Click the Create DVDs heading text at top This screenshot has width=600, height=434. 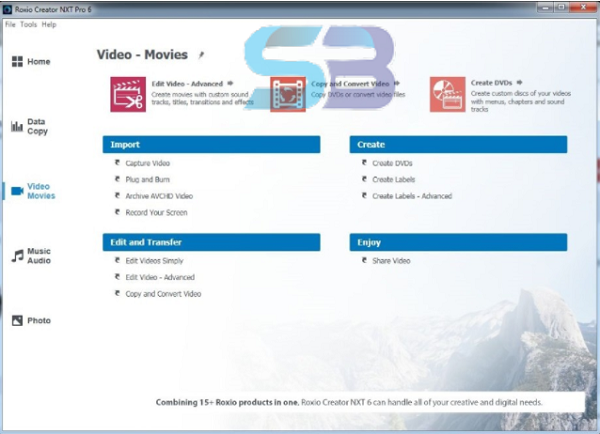(491, 83)
